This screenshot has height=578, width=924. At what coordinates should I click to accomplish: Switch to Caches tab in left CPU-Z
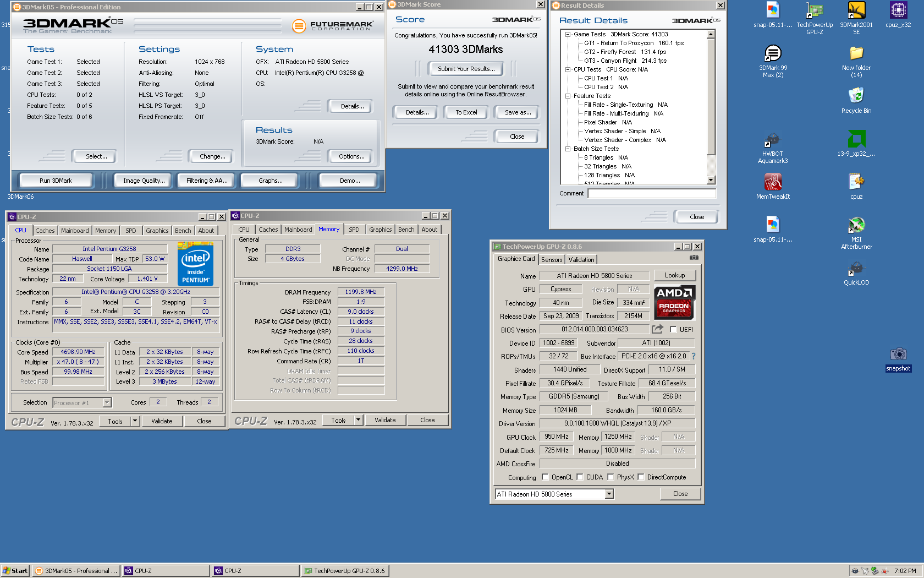tap(45, 231)
